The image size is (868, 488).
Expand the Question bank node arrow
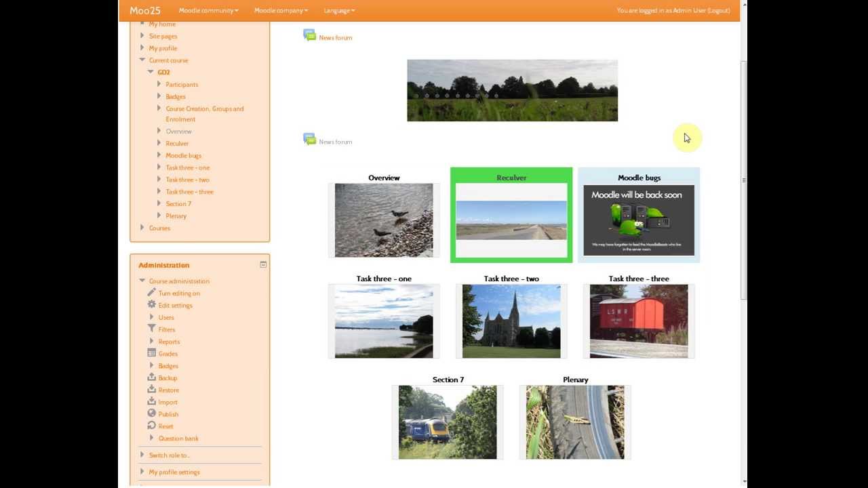152,438
